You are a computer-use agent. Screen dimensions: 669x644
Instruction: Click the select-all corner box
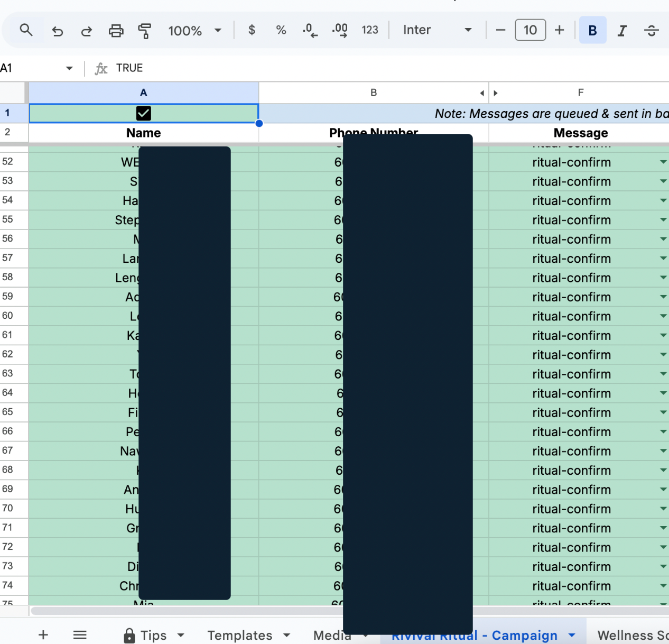coord(13,93)
